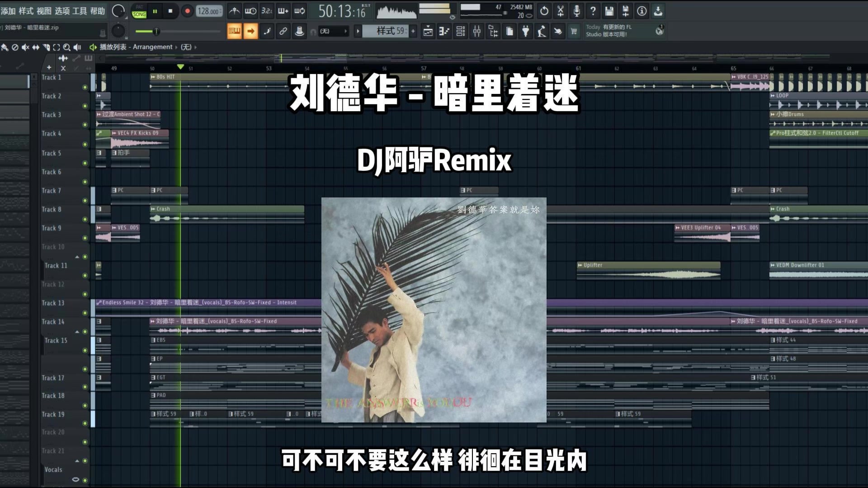Click the orange arrow scroll-follow icon

pos(250,31)
